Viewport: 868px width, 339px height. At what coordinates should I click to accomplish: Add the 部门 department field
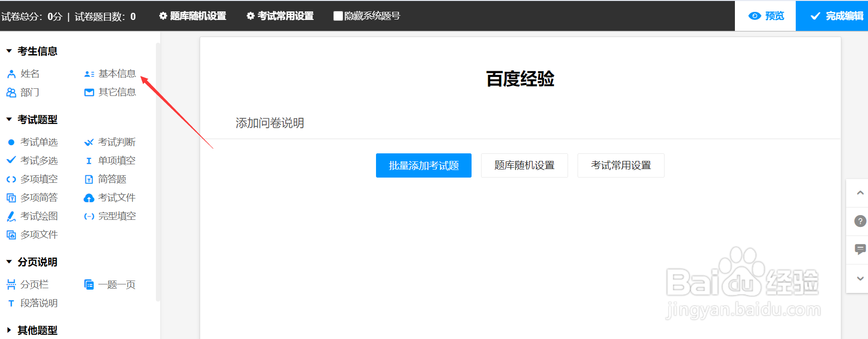click(23, 92)
